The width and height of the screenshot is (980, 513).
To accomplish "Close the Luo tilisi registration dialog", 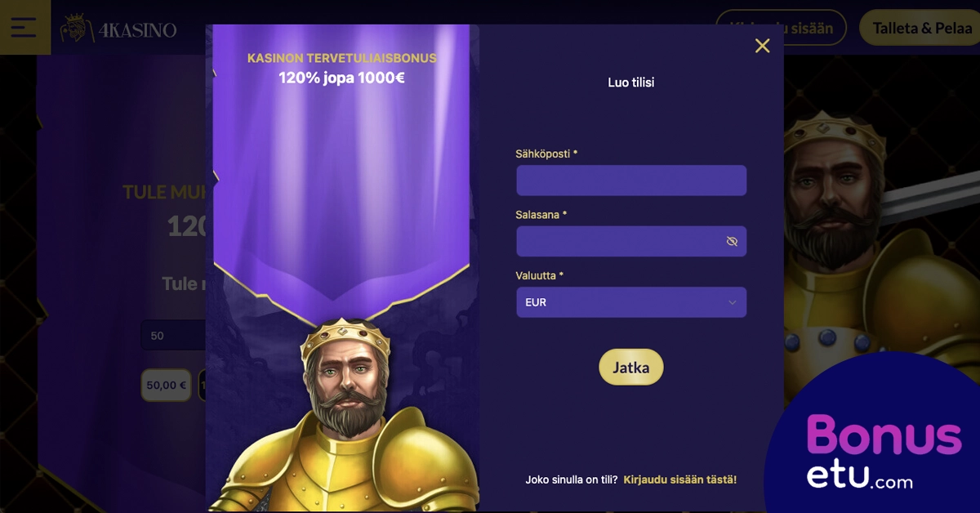I will click(762, 46).
